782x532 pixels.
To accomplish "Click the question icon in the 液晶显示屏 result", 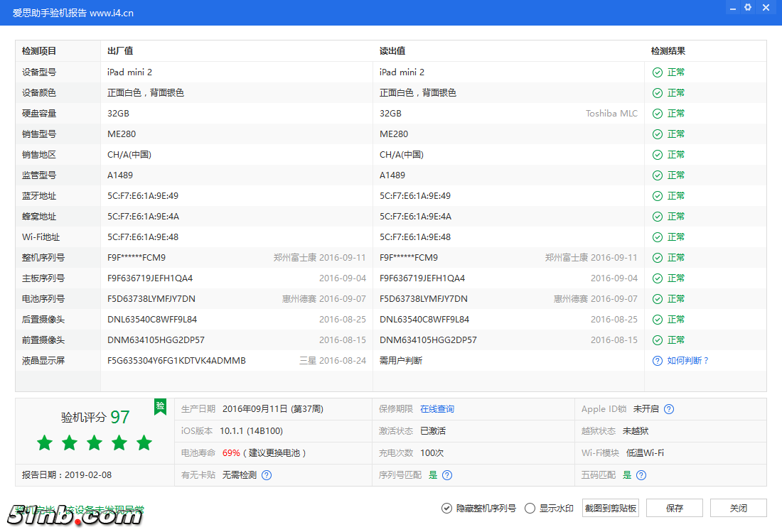I will tap(656, 360).
